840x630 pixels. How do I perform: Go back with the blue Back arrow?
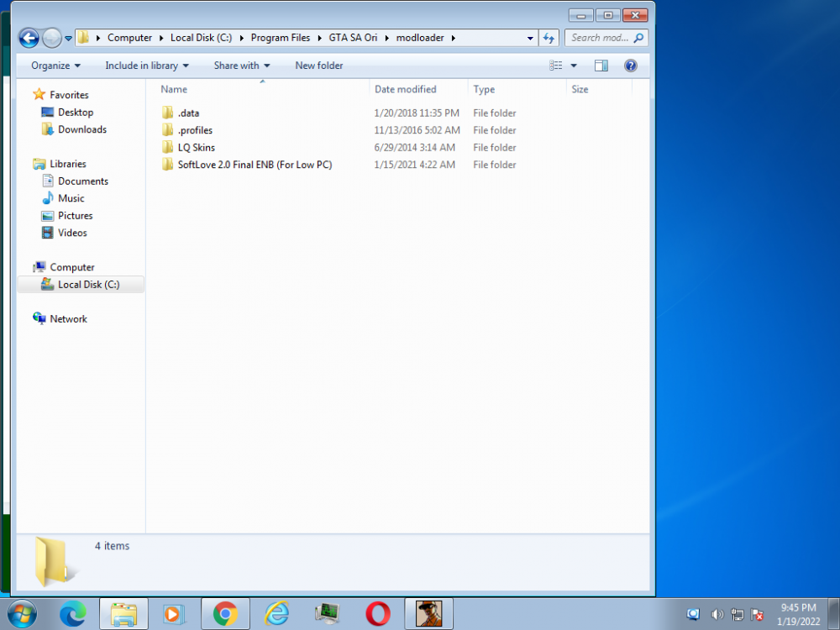click(x=29, y=38)
